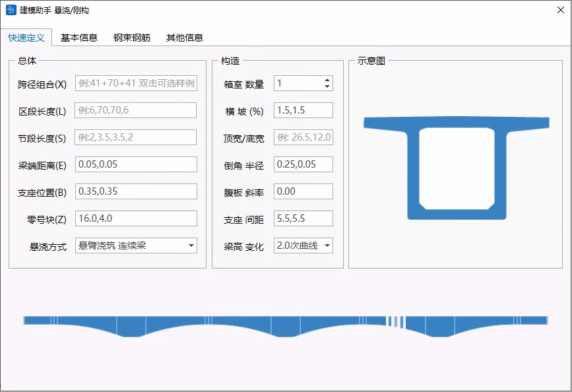Close the 建模助手 悬浇/刚构 dialog

(561, 10)
